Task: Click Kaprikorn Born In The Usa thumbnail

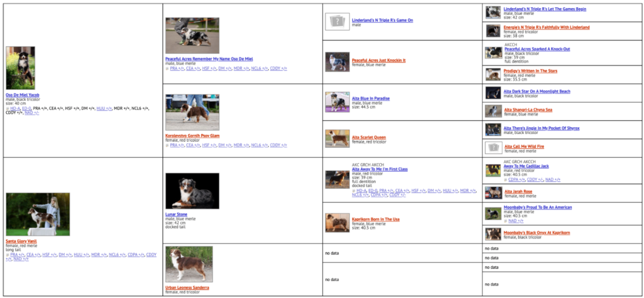Action: point(337,223)
